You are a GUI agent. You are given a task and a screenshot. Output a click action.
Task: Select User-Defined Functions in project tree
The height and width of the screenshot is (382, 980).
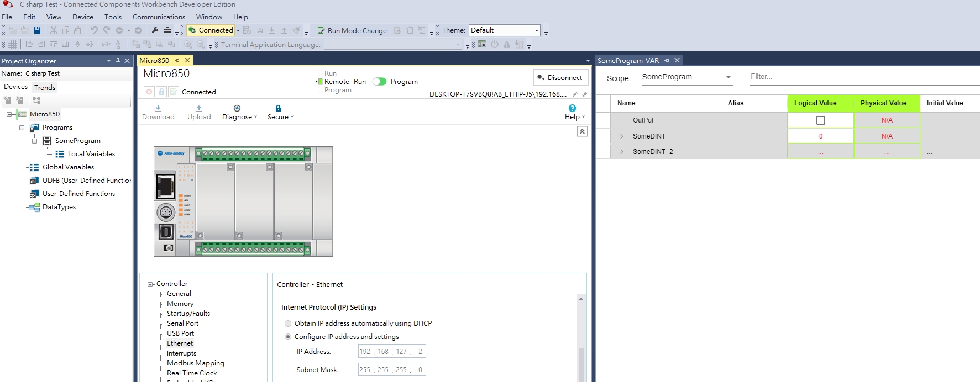[78, 194]
